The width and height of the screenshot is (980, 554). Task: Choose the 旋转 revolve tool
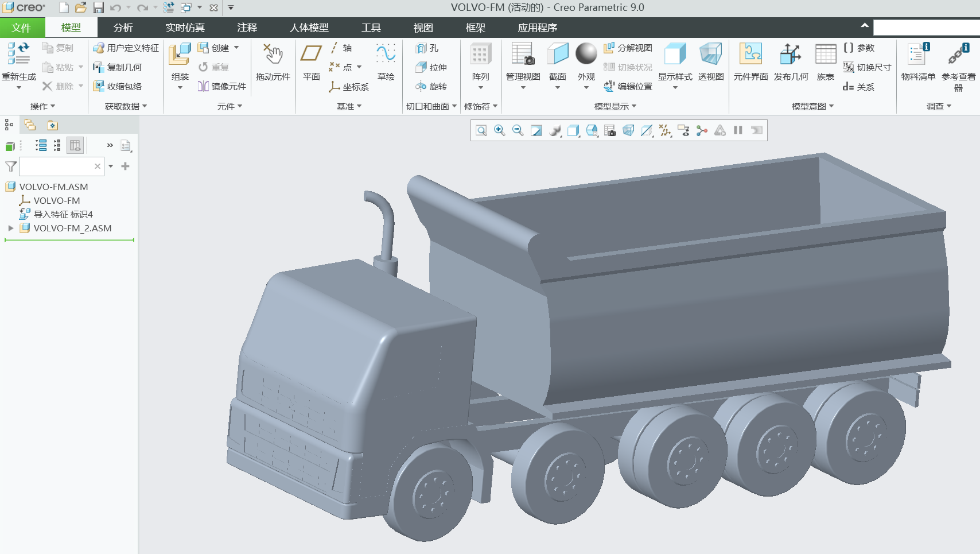[431, 86]
